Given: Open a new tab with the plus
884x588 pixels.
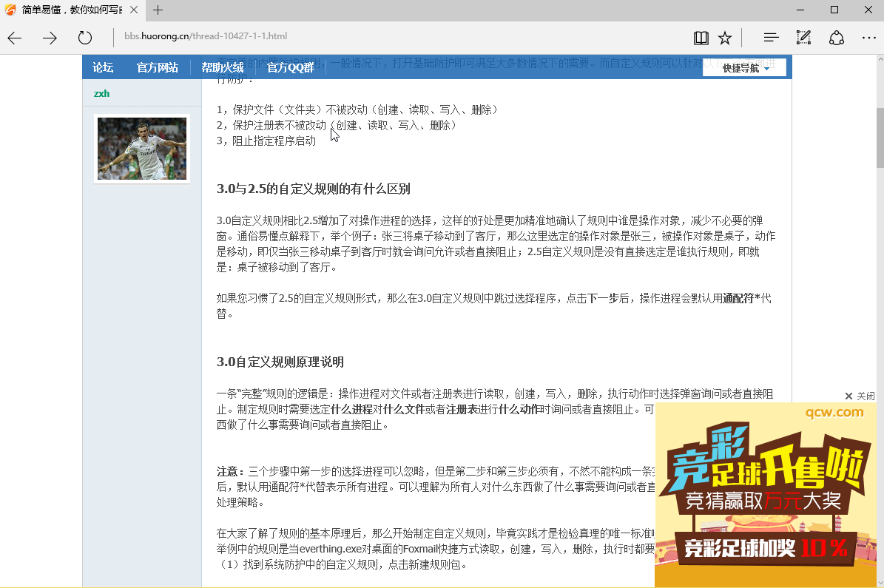Looking at the screenshot, I should [x=158, y=10].
